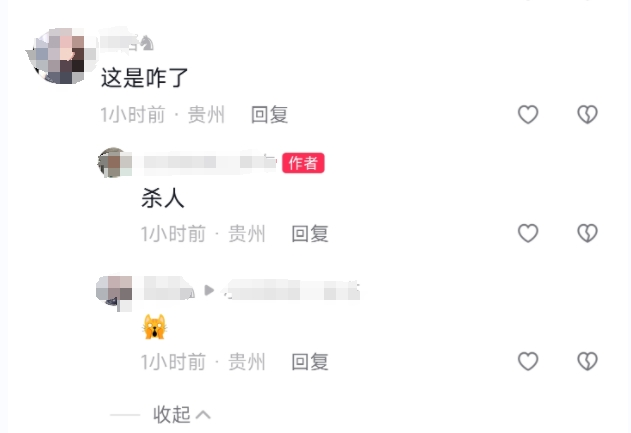Open the author's small avatar
Image resolution: width=631 pixels, height=433 pixels.
coord(114,163)
